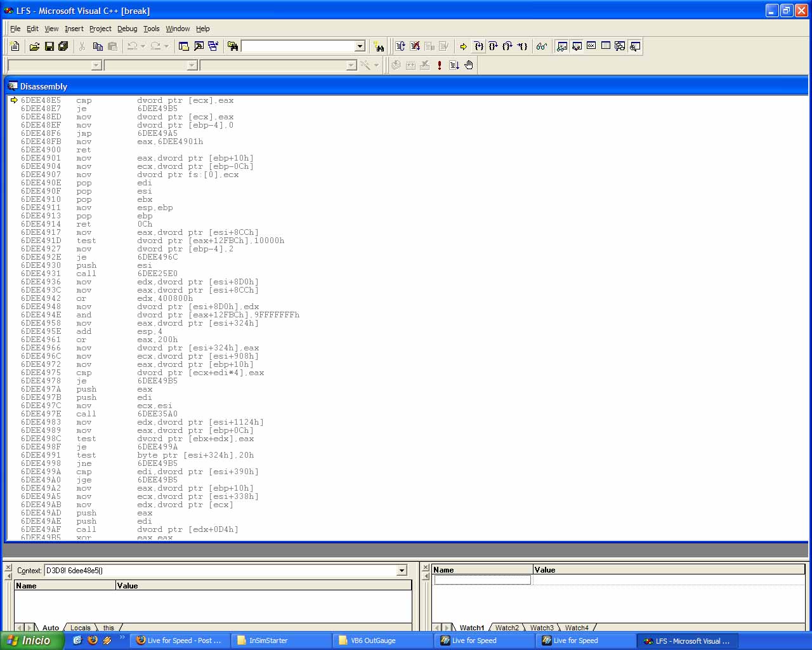The width and height of the screenshot is (812, 650).
Task: Show the Call Stack window
Action: coord(620,46)
